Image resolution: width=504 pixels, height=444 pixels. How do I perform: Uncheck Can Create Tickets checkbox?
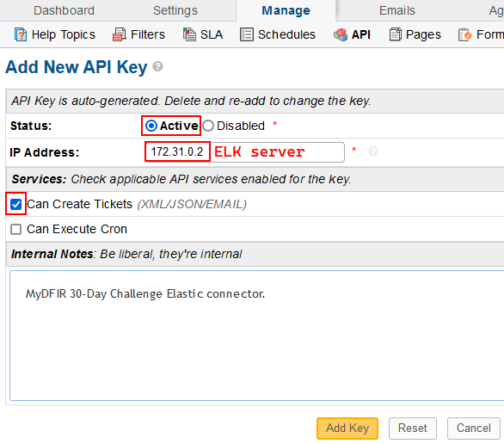(15, 204)
